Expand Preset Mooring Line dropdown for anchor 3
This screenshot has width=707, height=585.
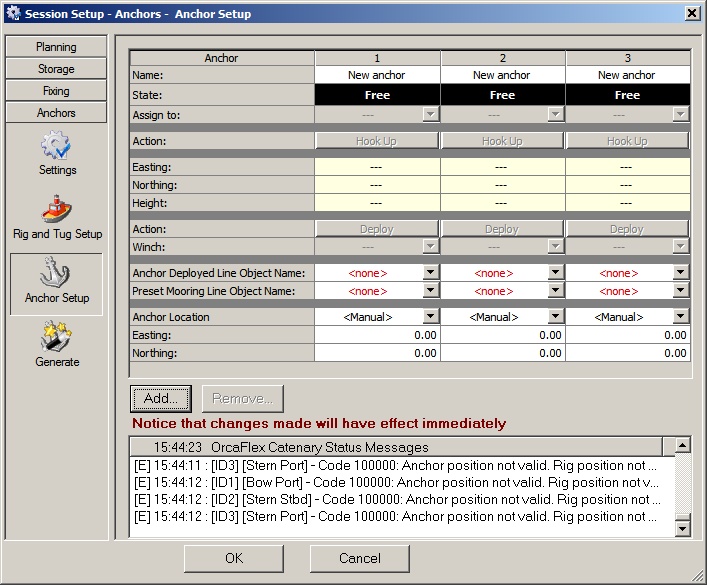(680, 291)
